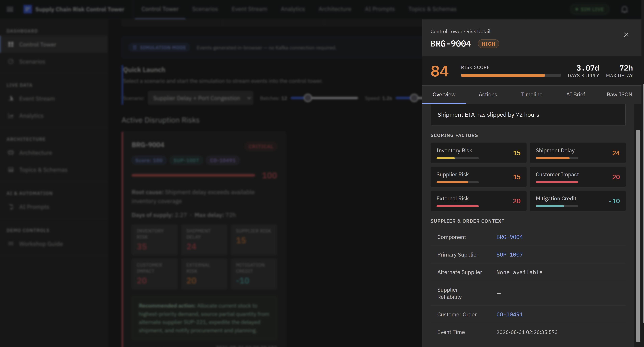The height and width of the screenshot is (347, 644).
Task: Click the Analytics sidebar icon
Action: (11, 116)
